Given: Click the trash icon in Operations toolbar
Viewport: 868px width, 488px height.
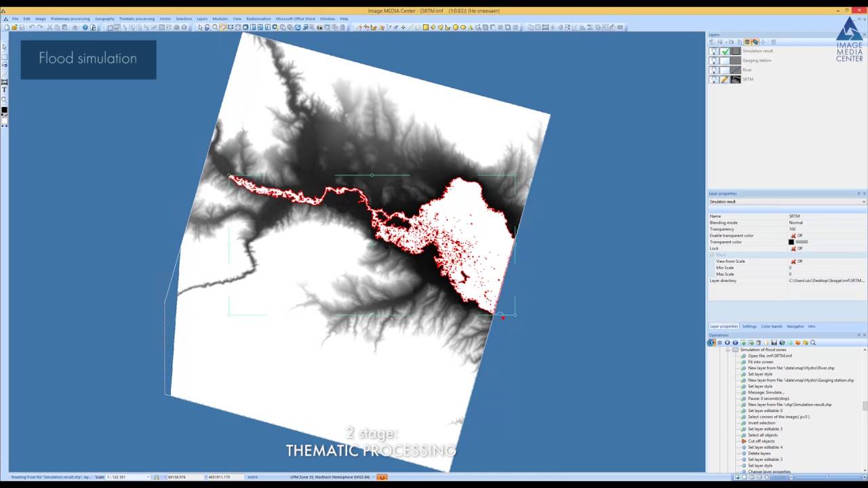Looking at the screenshot, I should [759, 343].
